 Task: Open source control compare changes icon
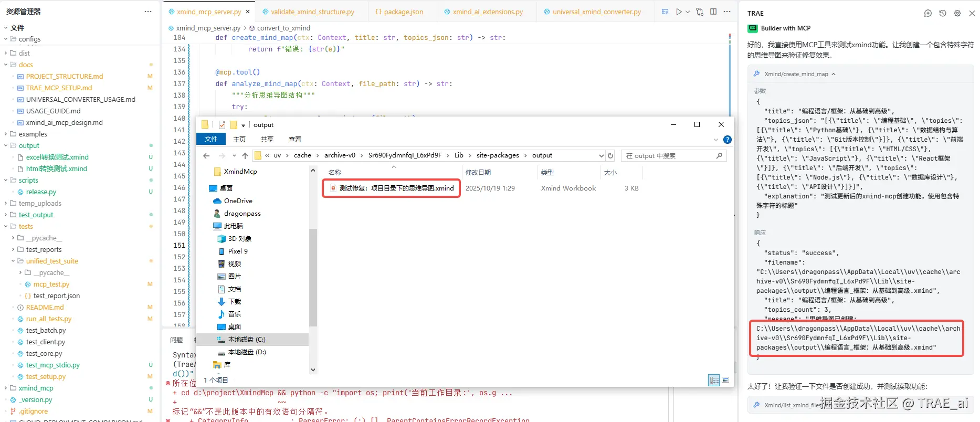pos(700,12)
